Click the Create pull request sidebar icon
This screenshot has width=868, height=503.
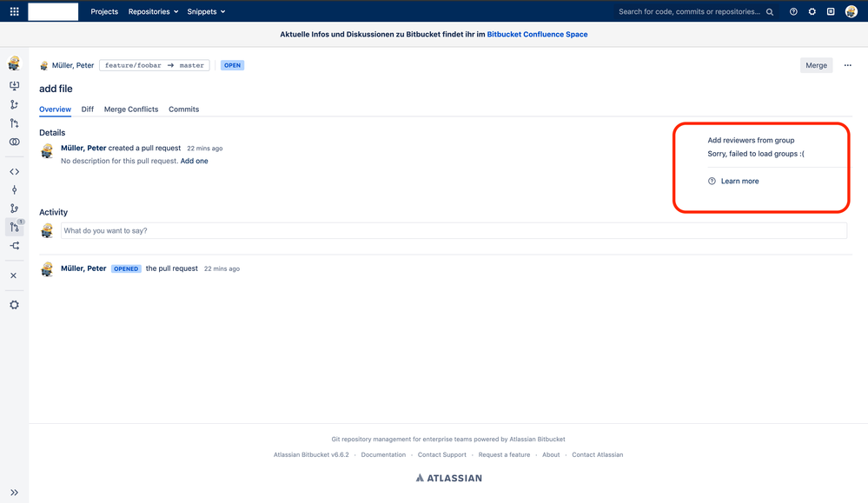tap(15, 123)
